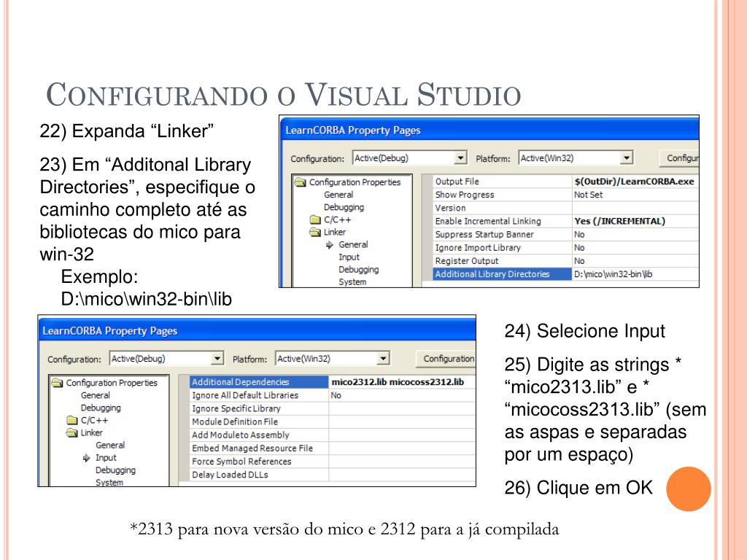This screenshot has width=747, height=560.
Task: Click mico2312.lib micocoss2312.lib value field
Action: (402, 382)
